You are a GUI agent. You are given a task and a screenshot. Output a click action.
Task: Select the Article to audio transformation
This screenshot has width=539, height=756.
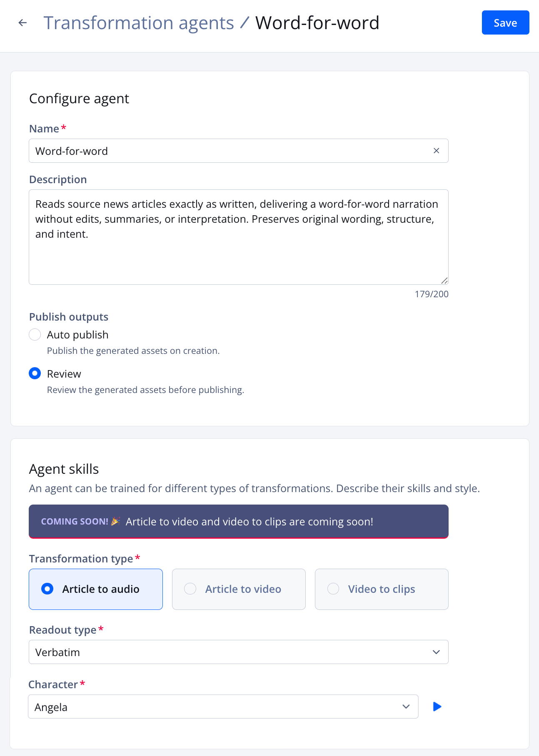(95, 589)
